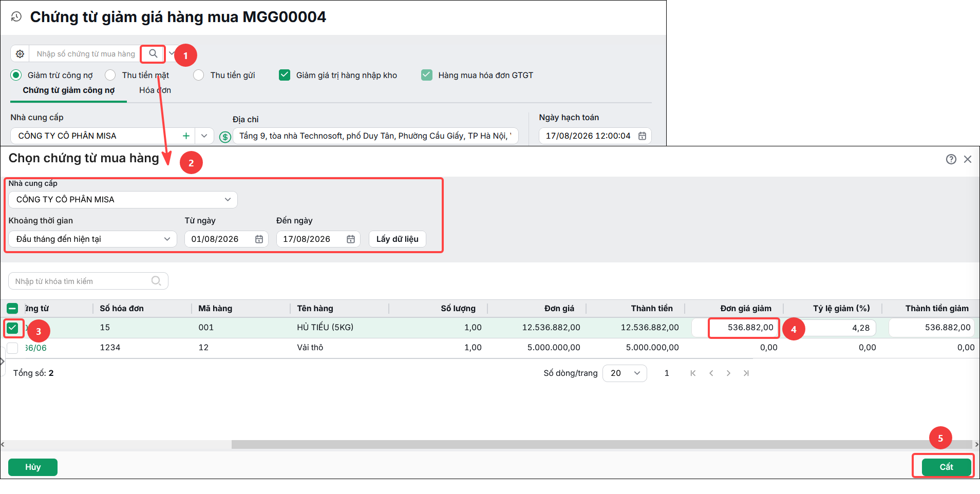Click the magnifier to search purchase vouchers

tap(153, 53)
